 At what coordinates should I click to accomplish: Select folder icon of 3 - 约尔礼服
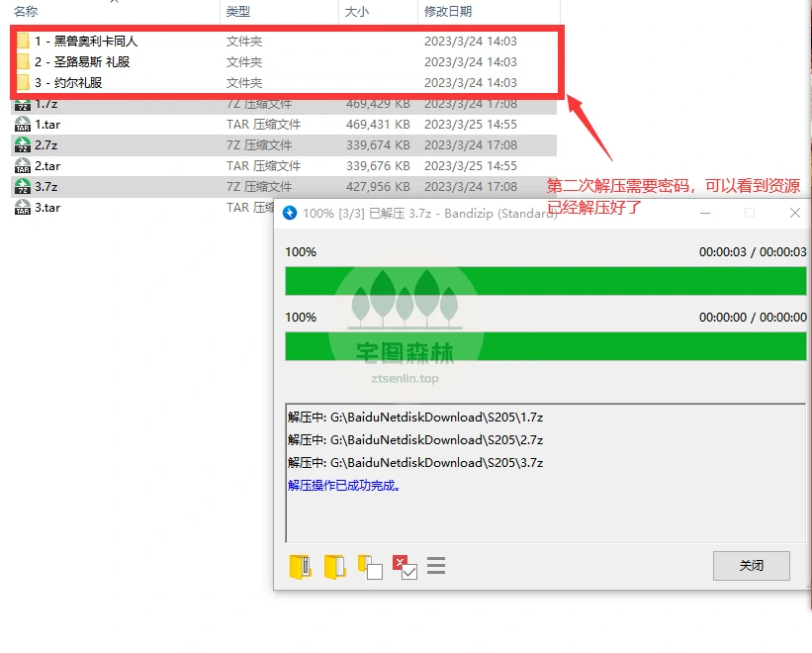click(x=23, y=82)
